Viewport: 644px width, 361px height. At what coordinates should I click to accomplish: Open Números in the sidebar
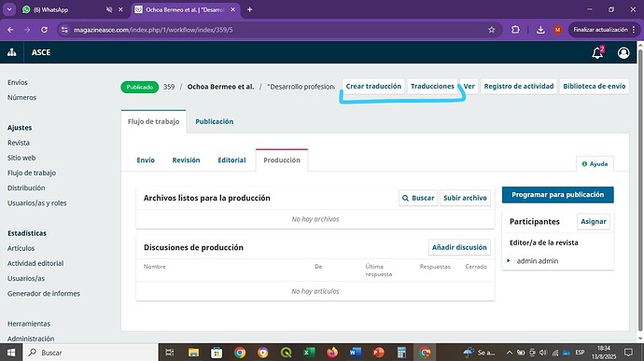(x=21, y=97)
